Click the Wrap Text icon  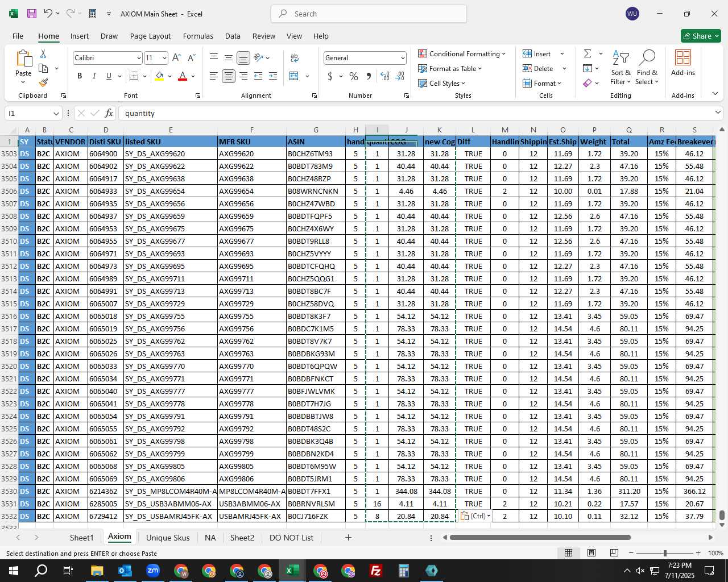295,58
